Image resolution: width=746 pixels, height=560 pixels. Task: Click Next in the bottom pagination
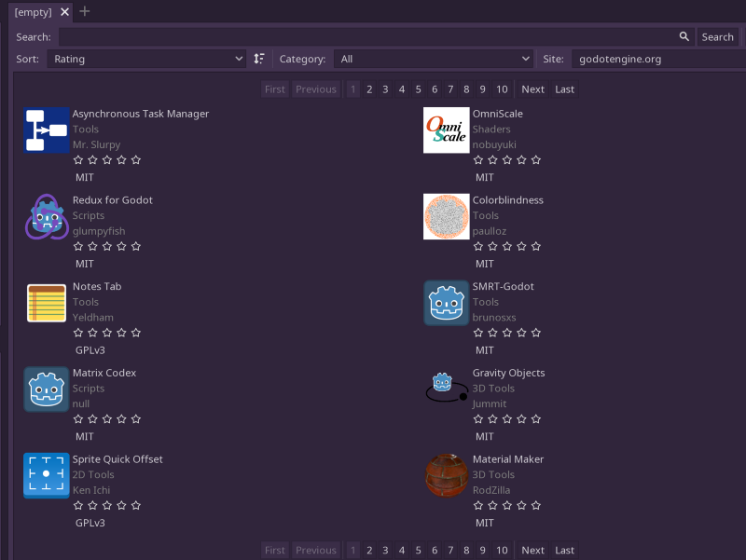pos(532,550)
